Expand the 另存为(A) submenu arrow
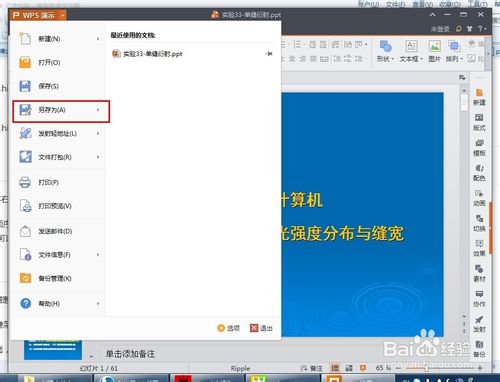500x382 pixels. (98, 110)
